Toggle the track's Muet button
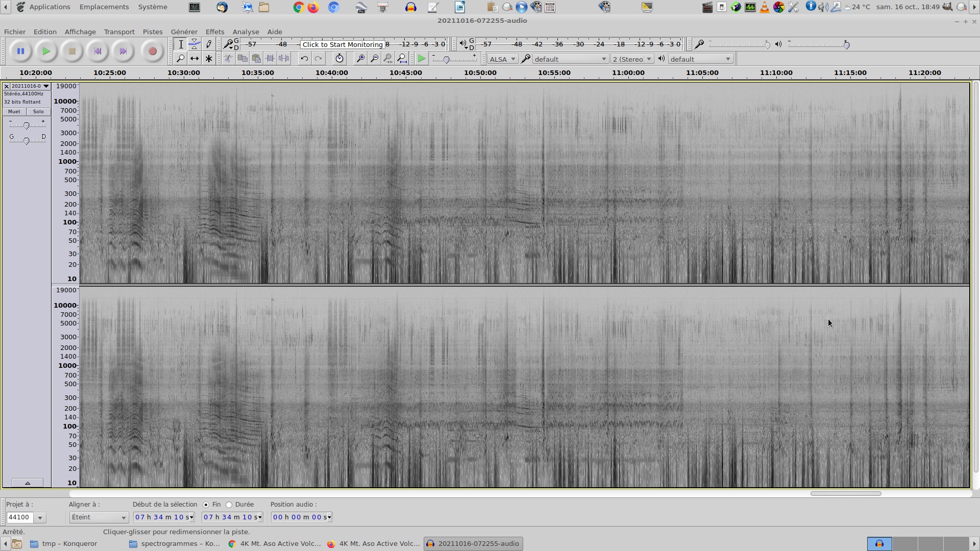 point(14,112)
